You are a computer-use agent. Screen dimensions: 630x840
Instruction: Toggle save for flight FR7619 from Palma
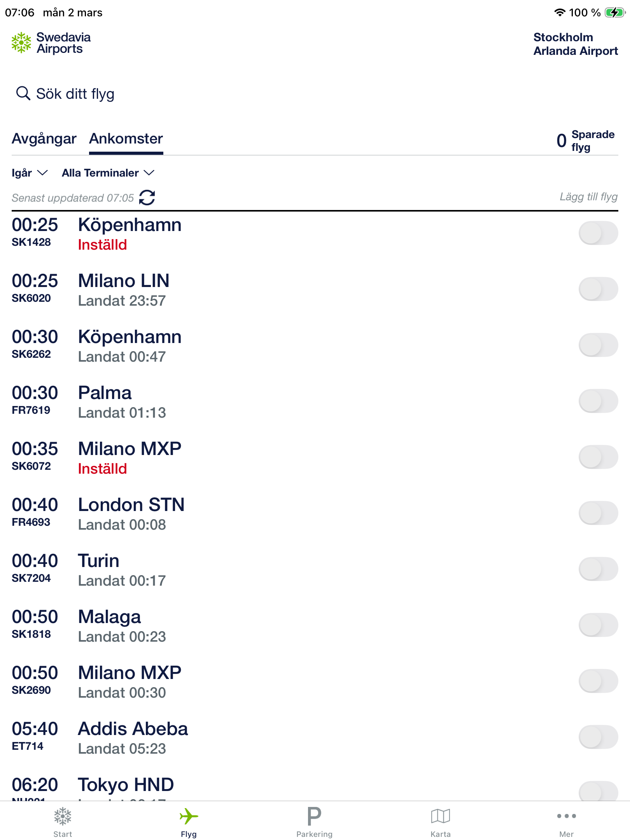pos(598,401)
